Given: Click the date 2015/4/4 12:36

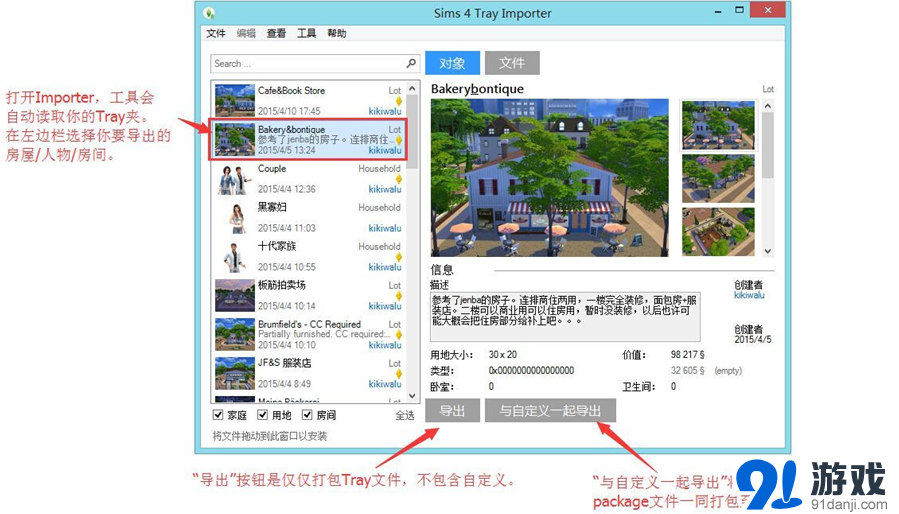Looking at the screenshot, I should tap(287, 189).
